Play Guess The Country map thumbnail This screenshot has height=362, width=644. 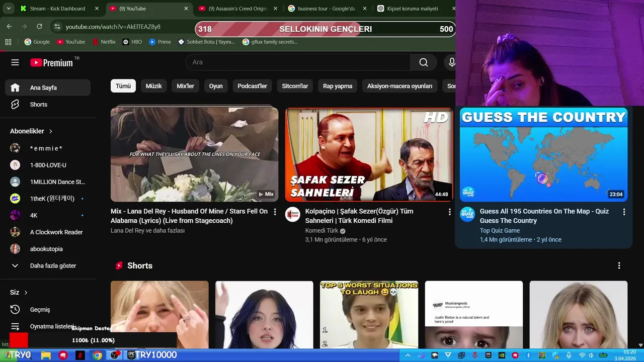pyautogui.click(x=543, y=154)
